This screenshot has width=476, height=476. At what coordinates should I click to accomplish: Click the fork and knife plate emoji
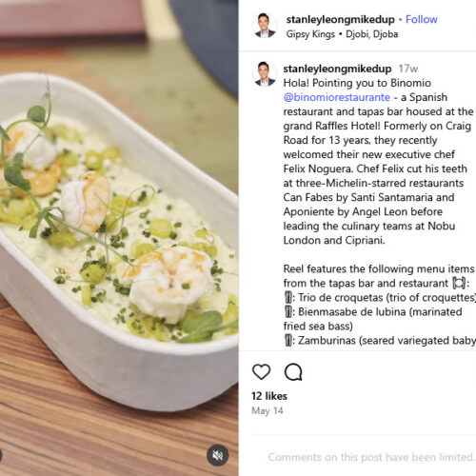click(459, 283)
